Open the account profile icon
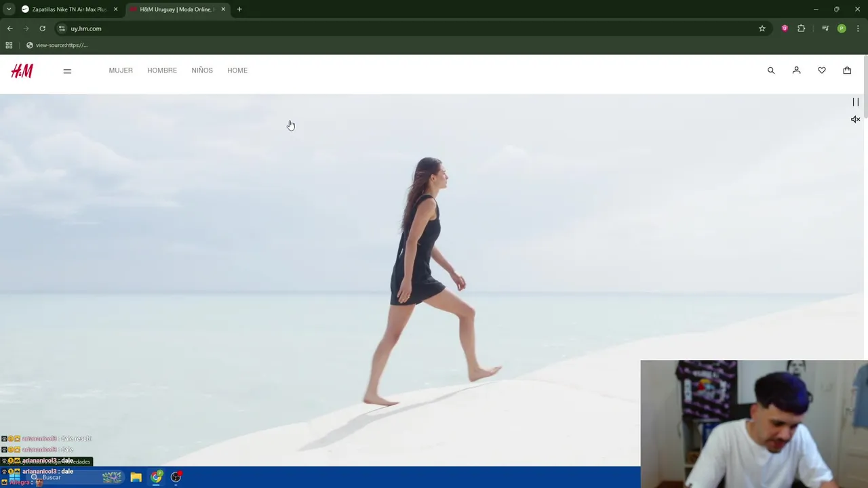Viewport: 868px width, 488px height. tap(797, 70)
